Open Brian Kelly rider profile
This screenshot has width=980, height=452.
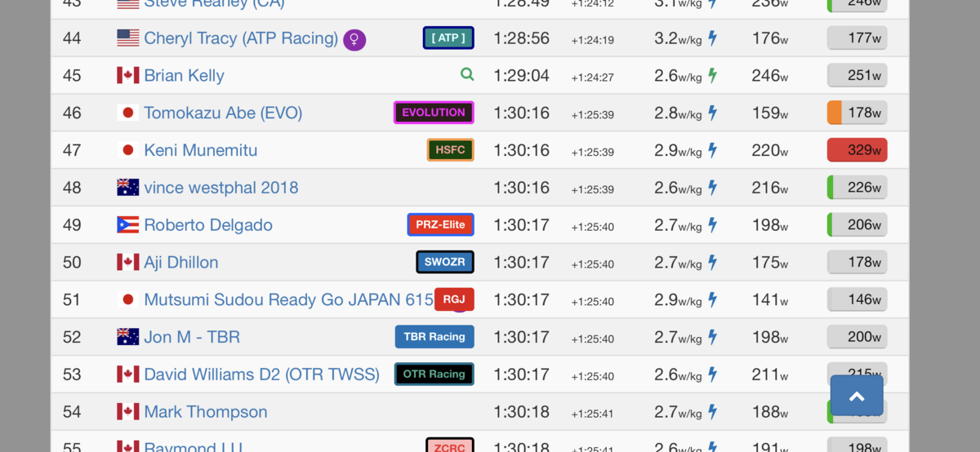[x=184, y=76]
